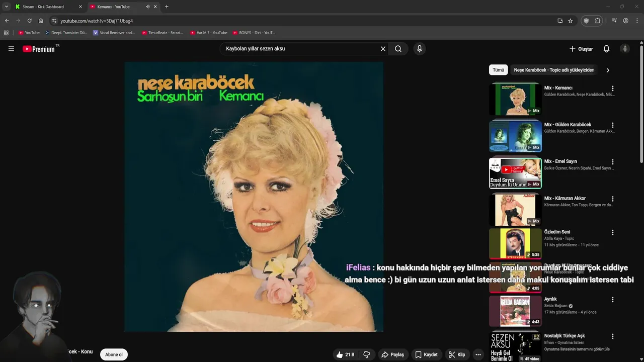Open the YouTube hamburger guide menu
Screen dimensions: 644x362
tap(11, 49)
